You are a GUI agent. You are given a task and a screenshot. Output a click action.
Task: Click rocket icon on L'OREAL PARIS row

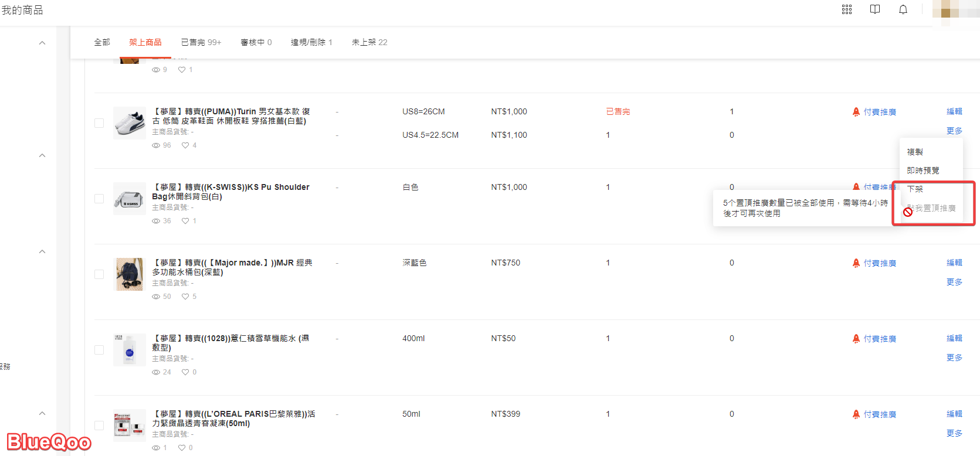coord(856,414)
